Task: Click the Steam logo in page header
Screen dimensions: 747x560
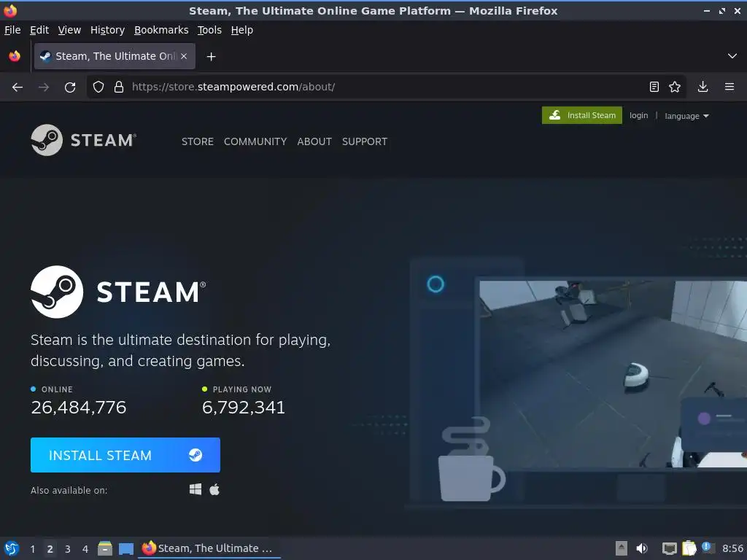Action: [x=83, y=140]
